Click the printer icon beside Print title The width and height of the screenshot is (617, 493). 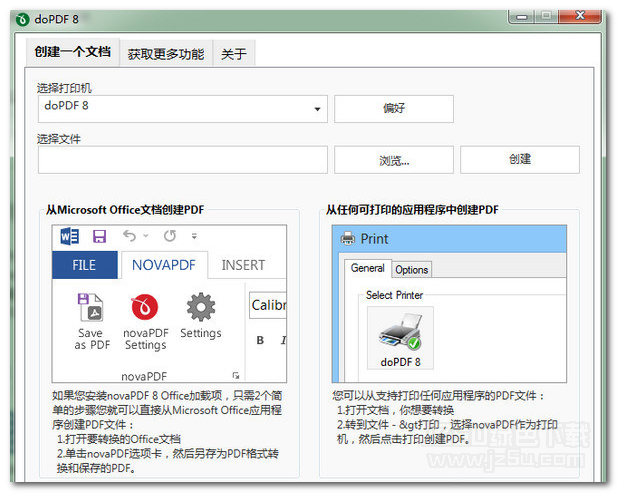tap(347, 238)
